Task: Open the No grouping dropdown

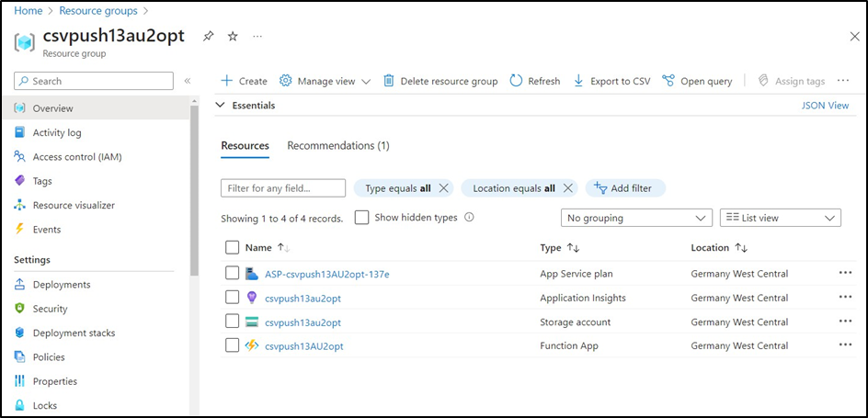Action: (x=636, y=218)
